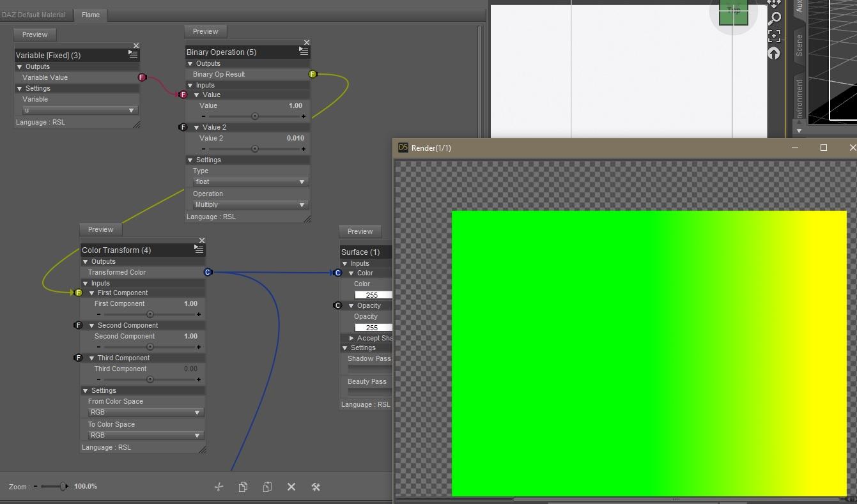Click the Binary Op Result output port

click(x=313, y=74)
